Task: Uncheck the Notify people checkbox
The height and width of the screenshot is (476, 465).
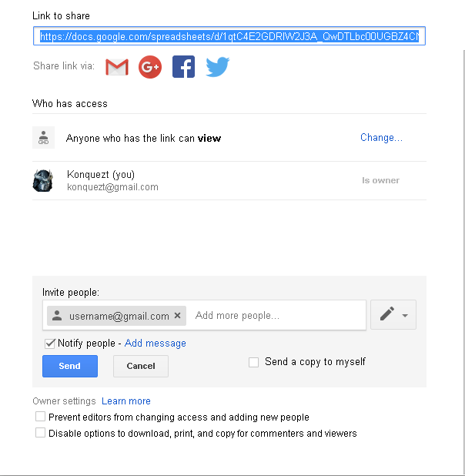Action: pos(50,344)
